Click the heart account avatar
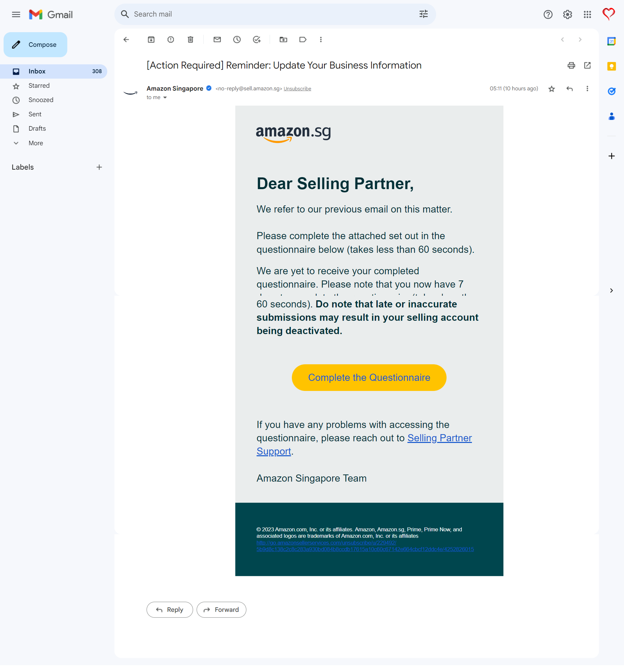The height and width of the screenshot is (672, 624). [608, 14]
